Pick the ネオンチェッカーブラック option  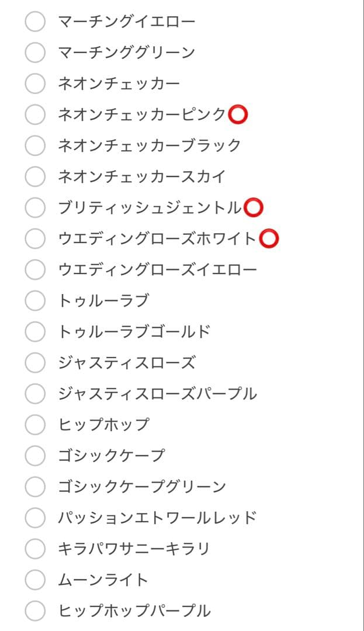point(34,145)
